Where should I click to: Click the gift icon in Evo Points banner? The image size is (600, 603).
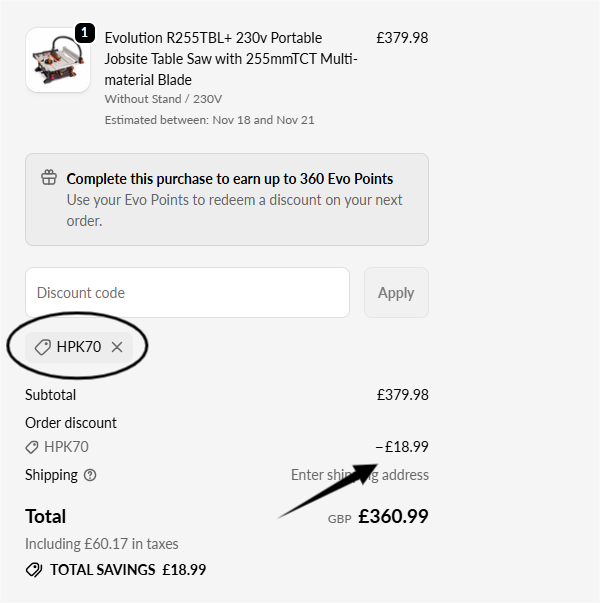click(x=49, y=178)
